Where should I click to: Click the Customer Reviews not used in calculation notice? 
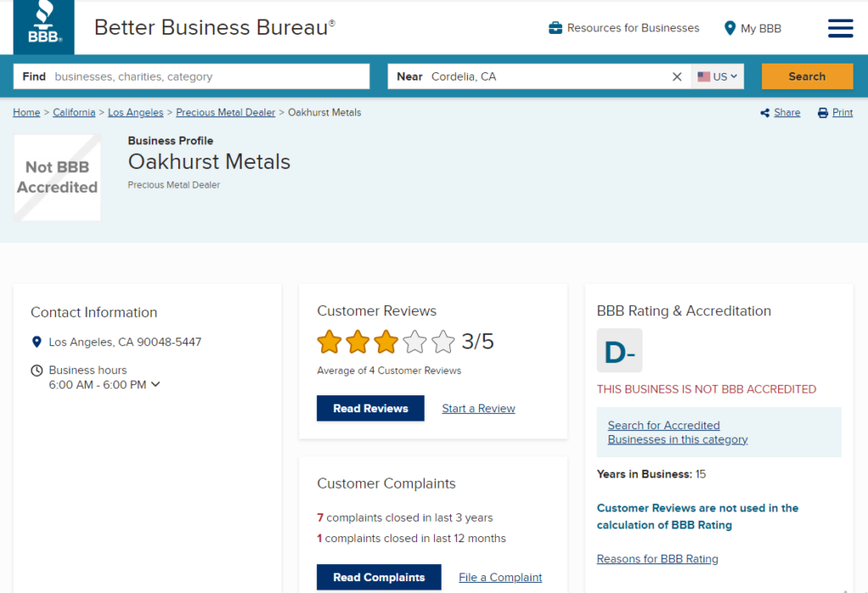pyautogui.click(x=698, y=517)
